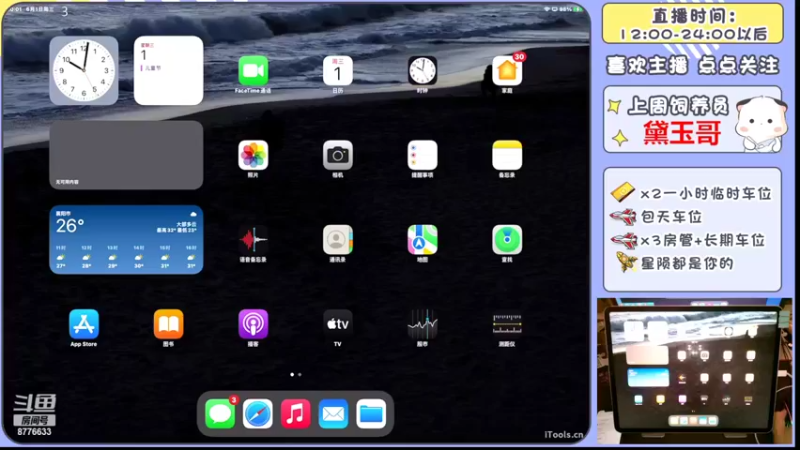
Task: Open the Reminders app
Action: [422, 155]
